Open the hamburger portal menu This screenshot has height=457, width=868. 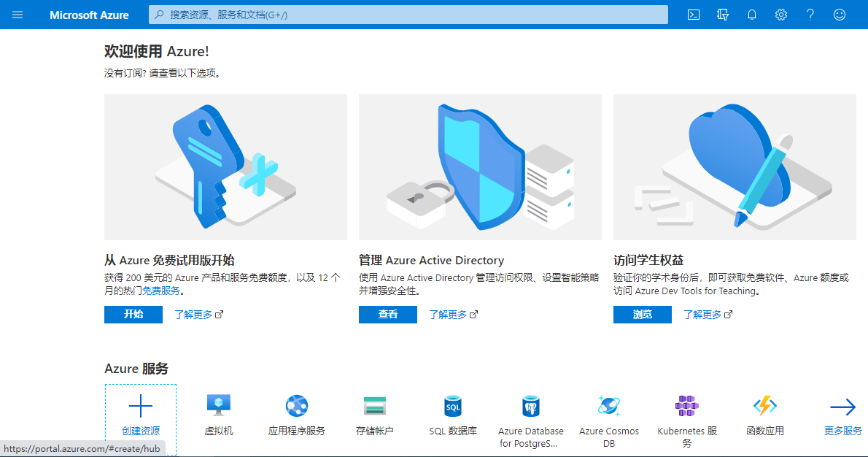pyautogui.click(x=18, y=15)
